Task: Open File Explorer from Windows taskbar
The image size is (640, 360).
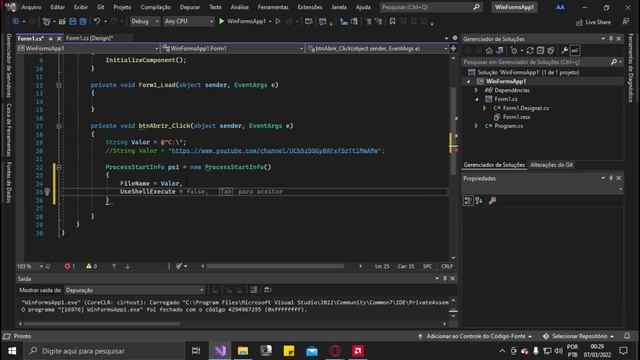Action: tap(243, 351)
